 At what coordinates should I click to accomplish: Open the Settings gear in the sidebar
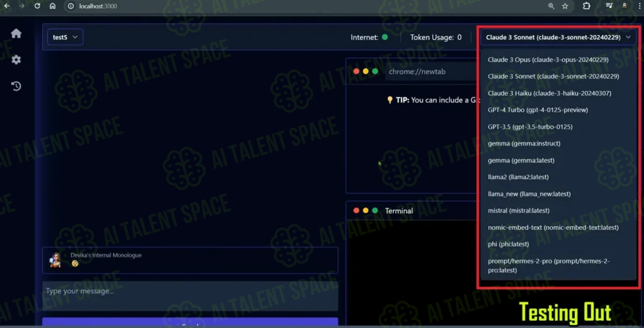point(16,60)
